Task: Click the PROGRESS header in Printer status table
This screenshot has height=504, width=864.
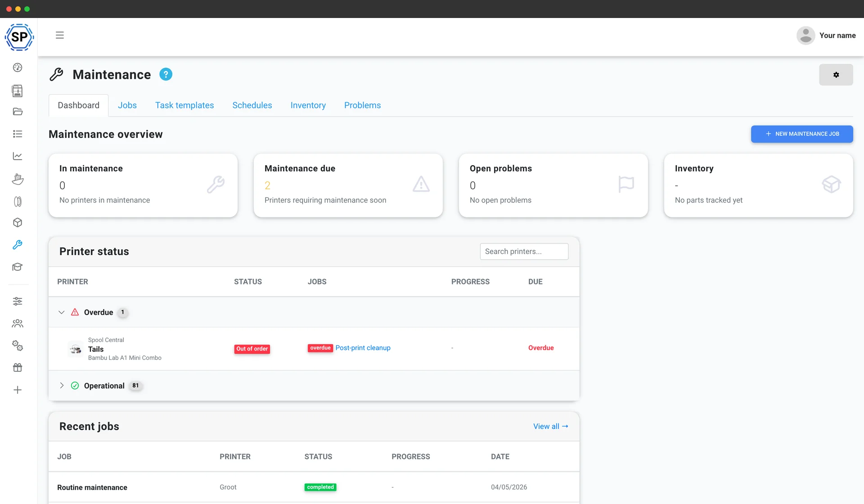Action: pyautogui.click(x=470, y=282)
